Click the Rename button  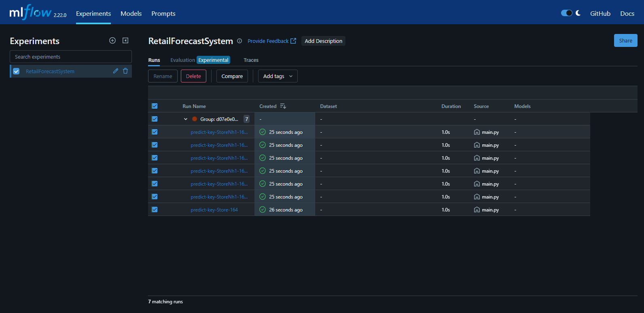[x=163, y=76]
